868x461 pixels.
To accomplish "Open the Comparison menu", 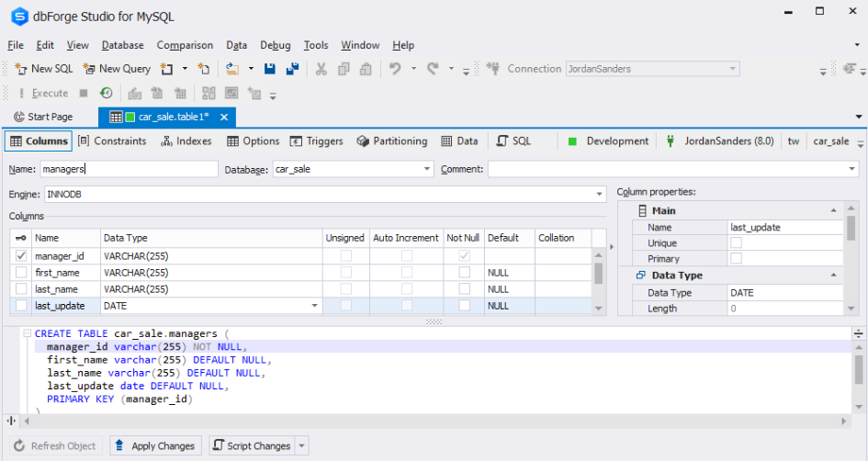I will [185, 45].
